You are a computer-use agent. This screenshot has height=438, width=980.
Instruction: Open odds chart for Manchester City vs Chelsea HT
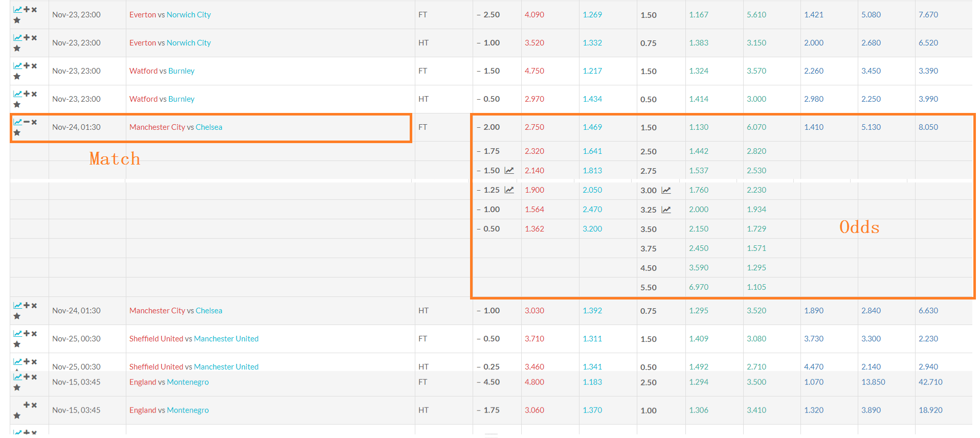(17, 306)
